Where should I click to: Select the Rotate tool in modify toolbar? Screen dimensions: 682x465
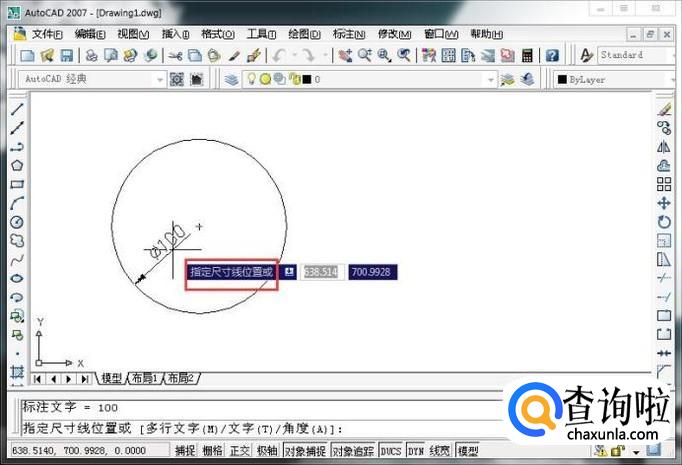tap(664, 222)
